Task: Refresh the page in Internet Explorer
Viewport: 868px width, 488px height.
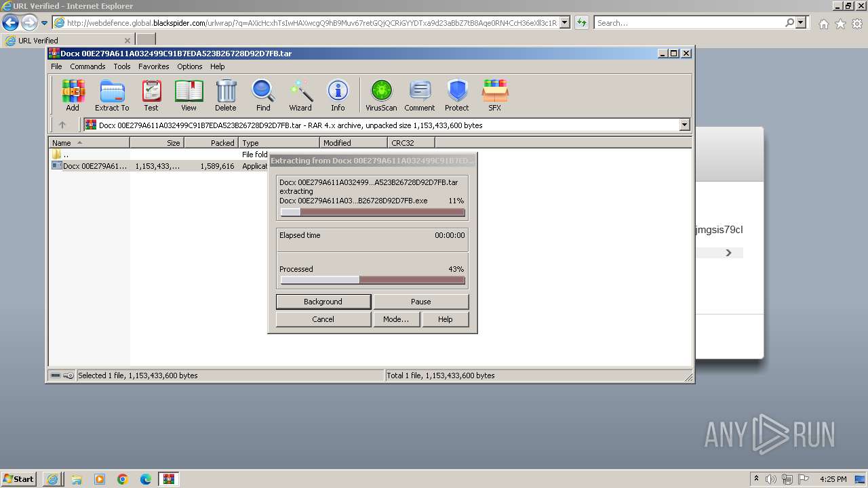Action: (x=582, y=22)
